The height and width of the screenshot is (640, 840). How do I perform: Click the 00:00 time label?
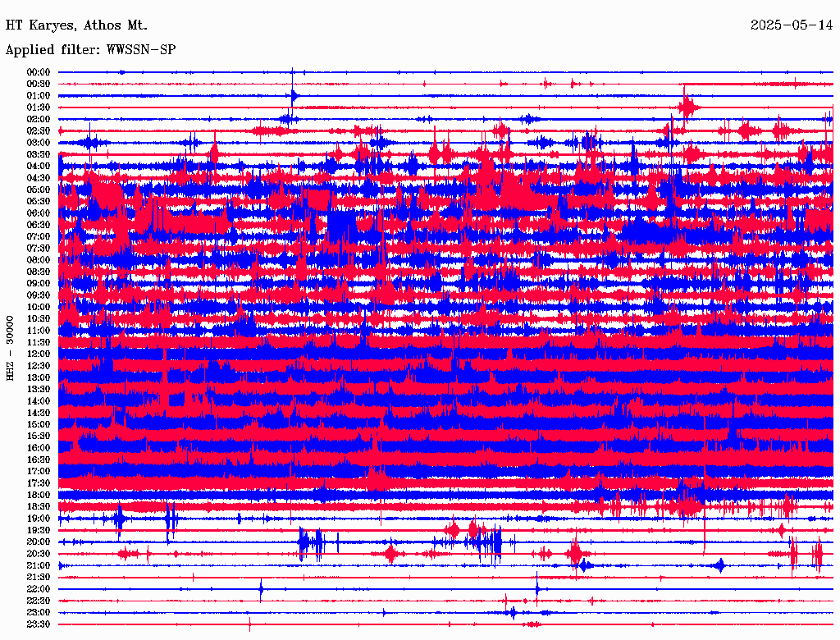click(39, 72)
